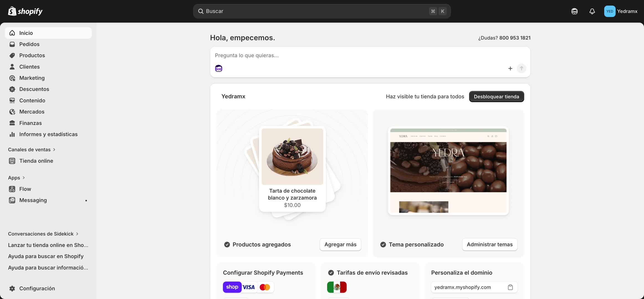Click the plus attachment icon in prompt box
The image size is (644, 299).
tap(510, 68)
